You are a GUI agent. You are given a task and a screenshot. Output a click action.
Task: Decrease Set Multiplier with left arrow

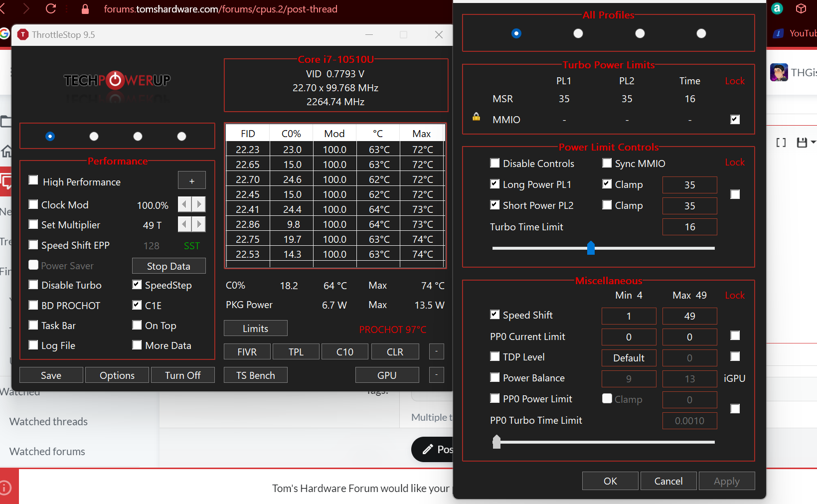tap(184, 224)
